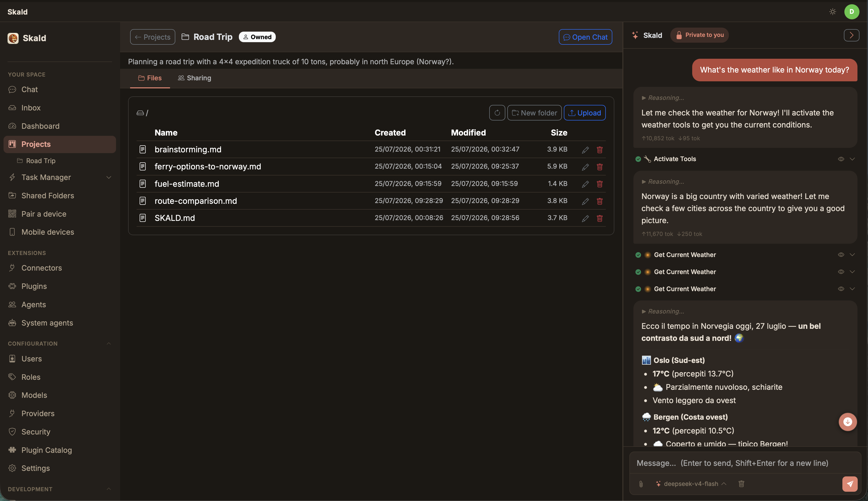Trash the fuel-estimate.md file
Viewport: 868px width, 501px height.
pyautogui.click(x=600, y=184)
